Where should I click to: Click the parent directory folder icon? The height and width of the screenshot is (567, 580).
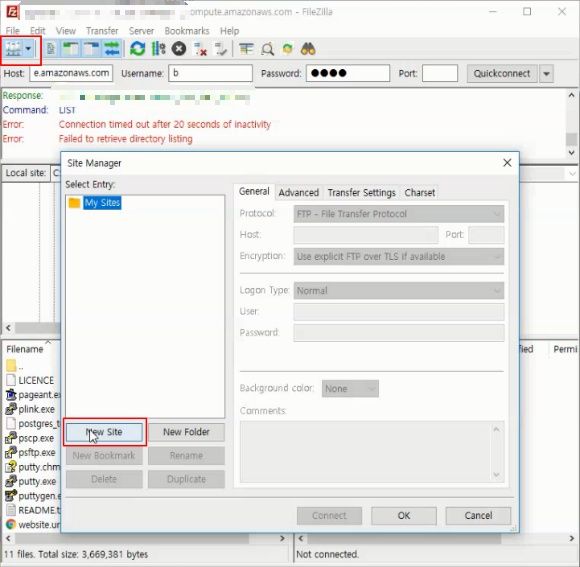tap(11, 365)
